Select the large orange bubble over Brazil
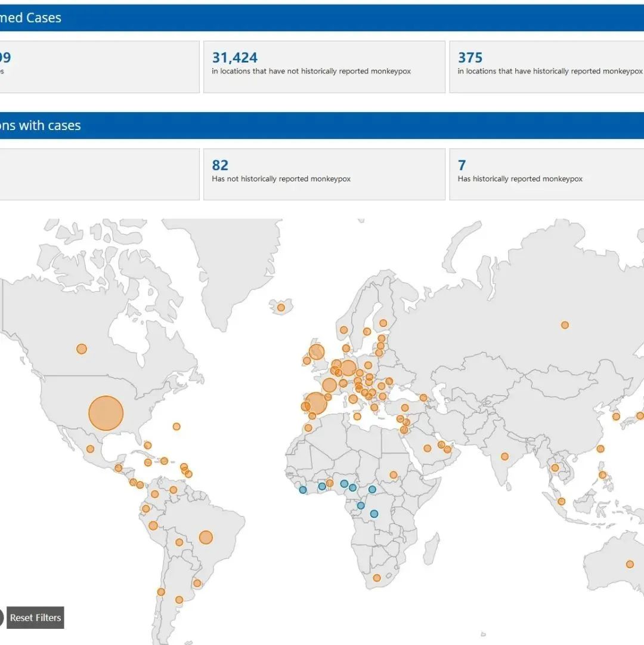Image resolution: width=644 pixels, height=645 pixels. pos(206,537)
